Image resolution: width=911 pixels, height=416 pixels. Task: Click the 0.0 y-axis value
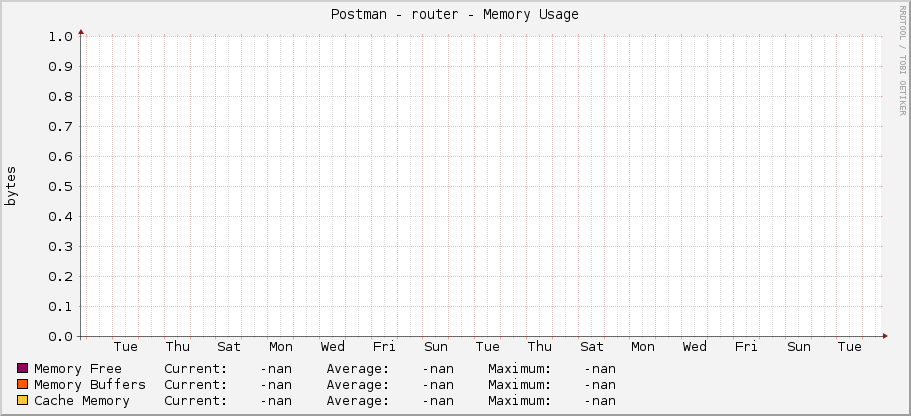[60, 336]
